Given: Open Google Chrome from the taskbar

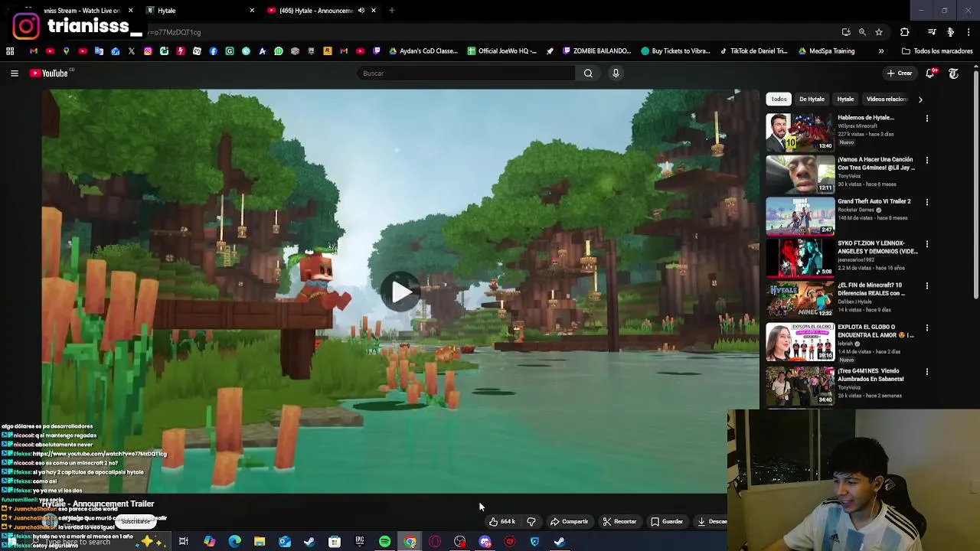Looking at the screenshot, I should tap(410, 542).
